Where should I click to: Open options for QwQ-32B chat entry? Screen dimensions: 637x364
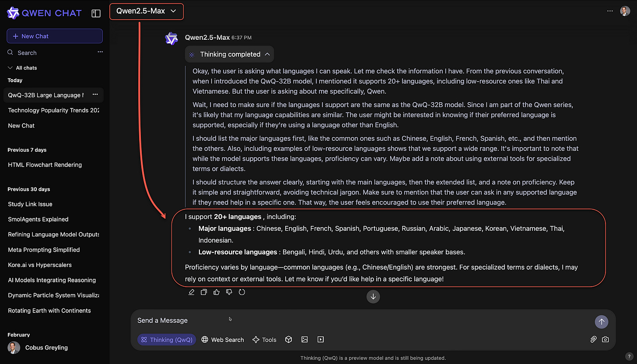click(95, 95)
